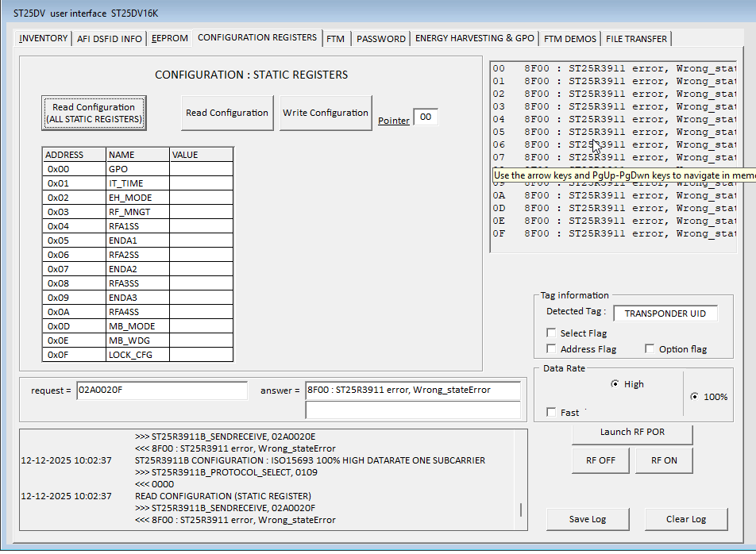This screenshot has width=756, height=554.
Task: Enable the Select Flag checkbox
Action: 552,333
